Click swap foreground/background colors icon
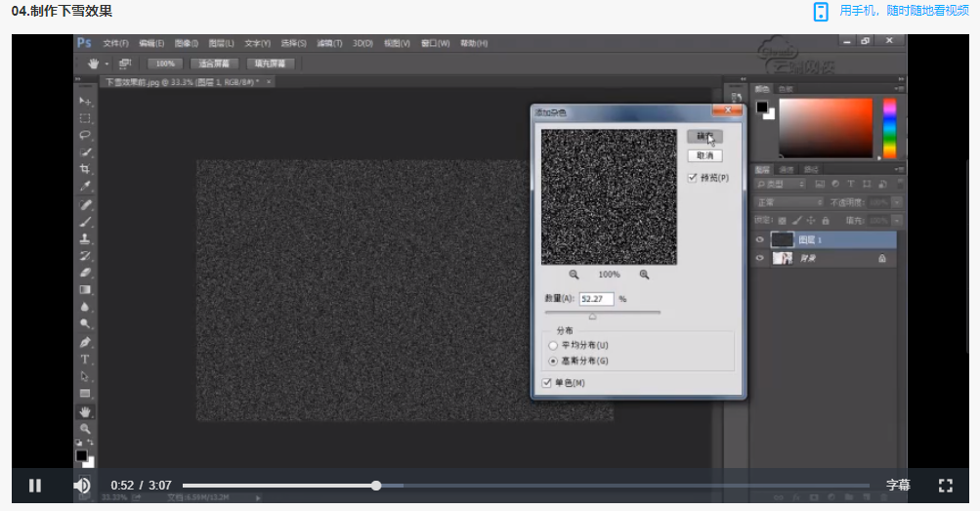980x511 pixels. [x=91, y=443]
